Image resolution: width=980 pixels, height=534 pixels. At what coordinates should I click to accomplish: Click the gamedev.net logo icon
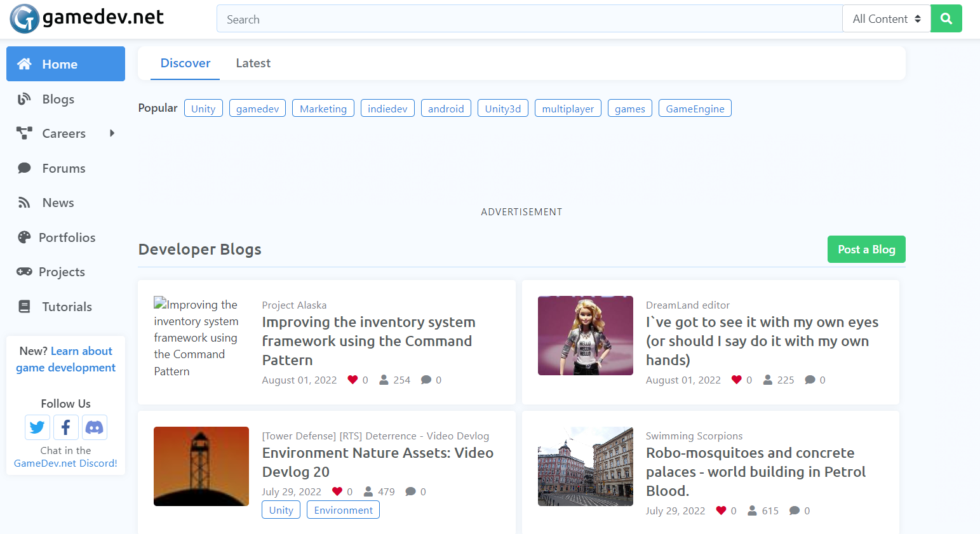(25, 18)
